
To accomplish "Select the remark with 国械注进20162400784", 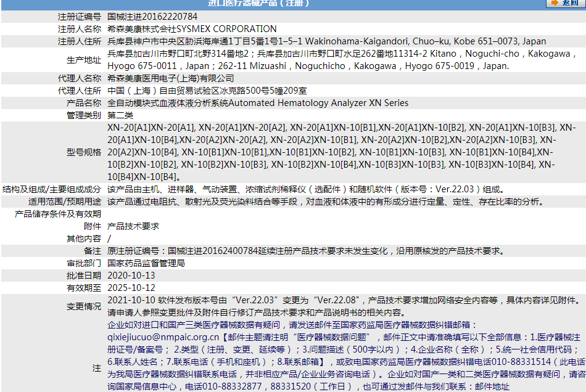I will [x=307, y=251].
